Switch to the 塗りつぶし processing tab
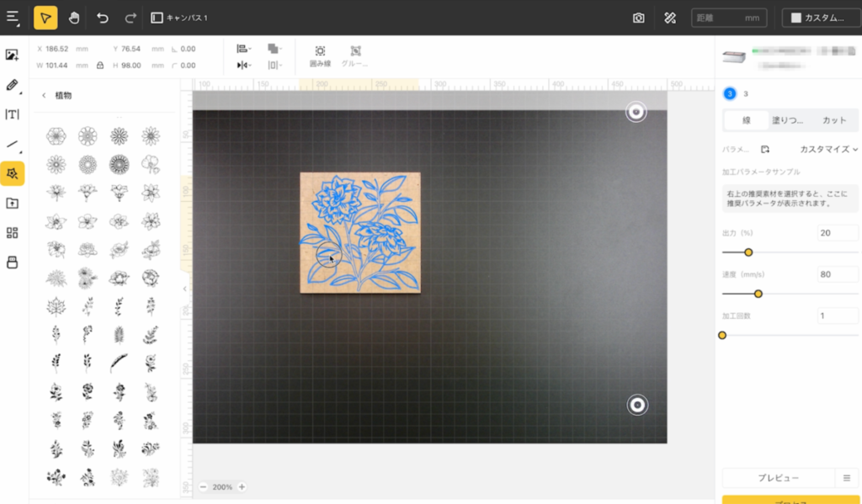 (x=788, y=120)
